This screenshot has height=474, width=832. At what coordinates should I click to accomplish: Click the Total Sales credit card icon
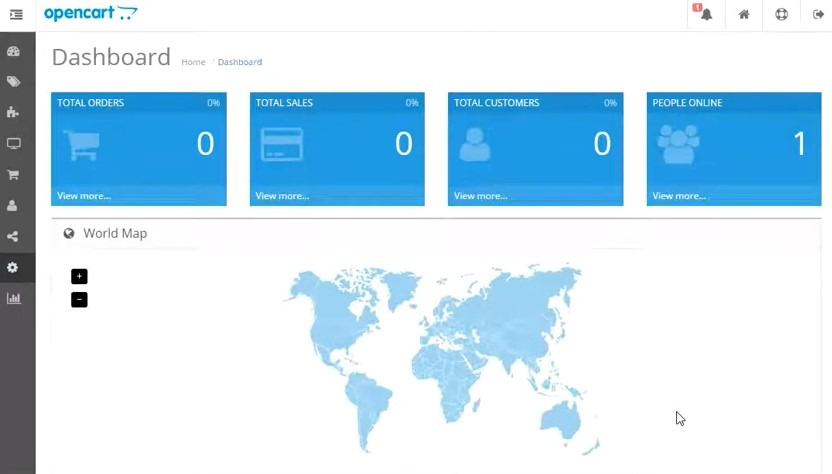[x=282, y=144]
